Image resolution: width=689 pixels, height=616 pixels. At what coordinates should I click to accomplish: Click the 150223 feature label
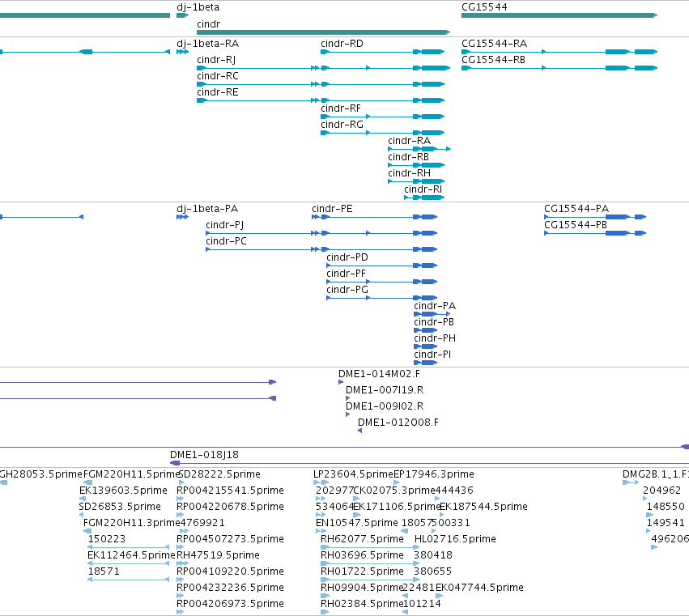click(x=107, y=539)
